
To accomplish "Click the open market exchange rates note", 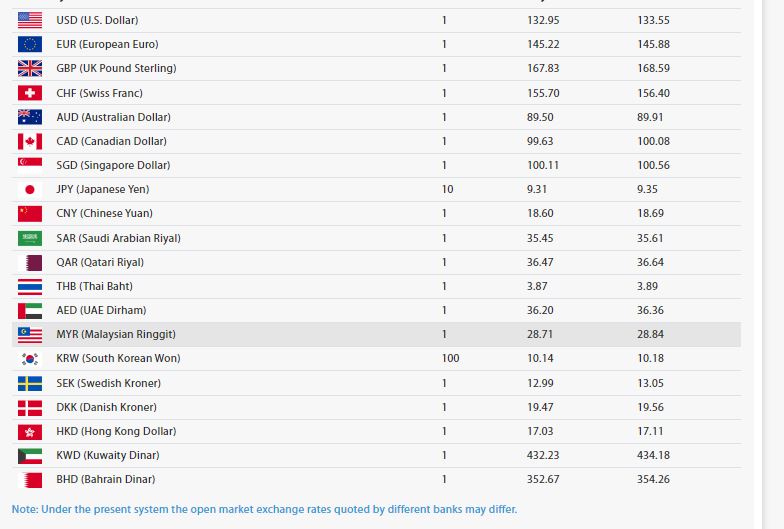I will pos(265,509).
